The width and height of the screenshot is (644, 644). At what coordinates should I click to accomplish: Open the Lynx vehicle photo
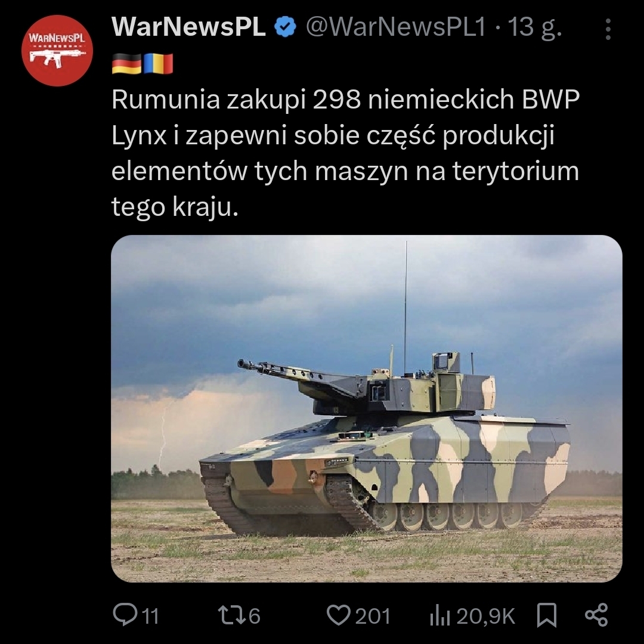tap(366, 408)
